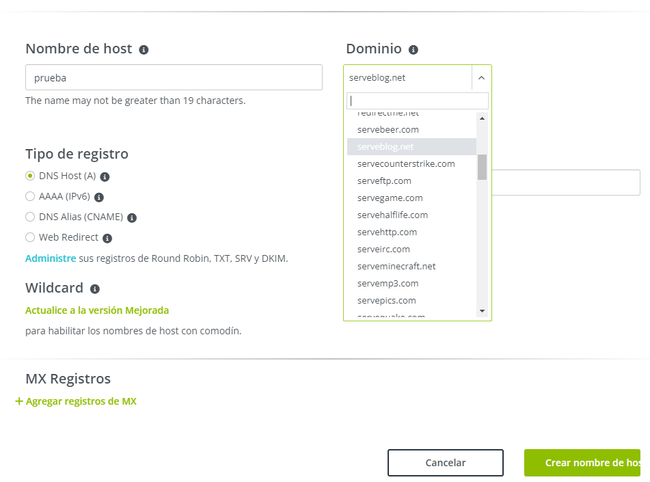Click info icon next to DNS Alias (CNAME)

131,217
